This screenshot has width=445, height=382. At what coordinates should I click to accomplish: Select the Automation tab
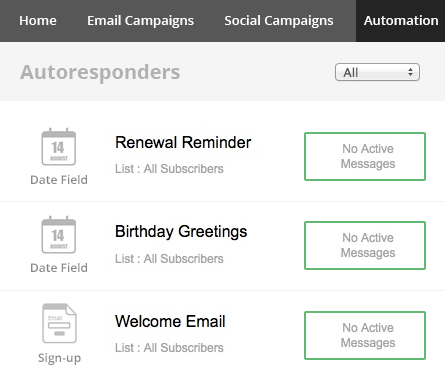(401, 21)
